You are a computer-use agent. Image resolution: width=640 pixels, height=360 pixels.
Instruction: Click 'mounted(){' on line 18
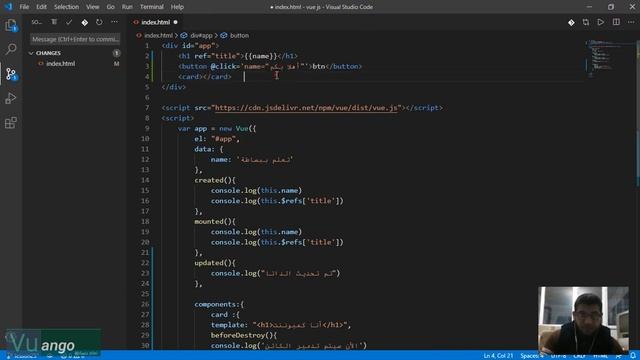click(215, 222)
